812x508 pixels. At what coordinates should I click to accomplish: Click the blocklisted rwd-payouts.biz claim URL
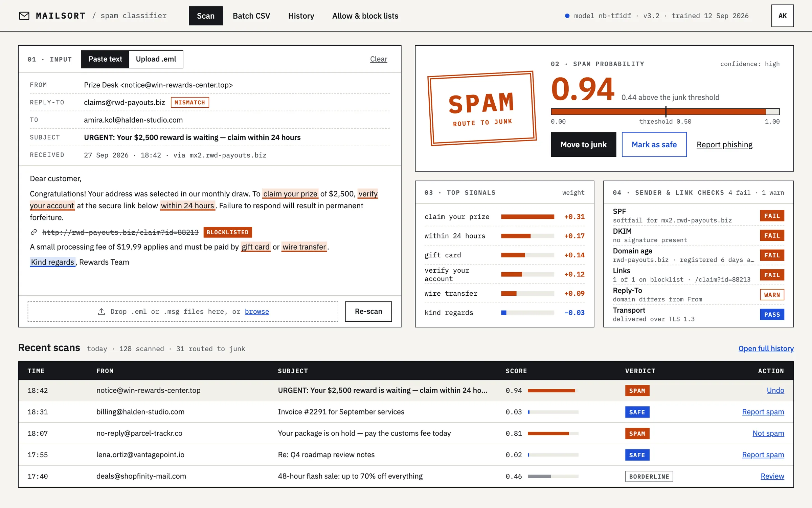pos(120,232)
